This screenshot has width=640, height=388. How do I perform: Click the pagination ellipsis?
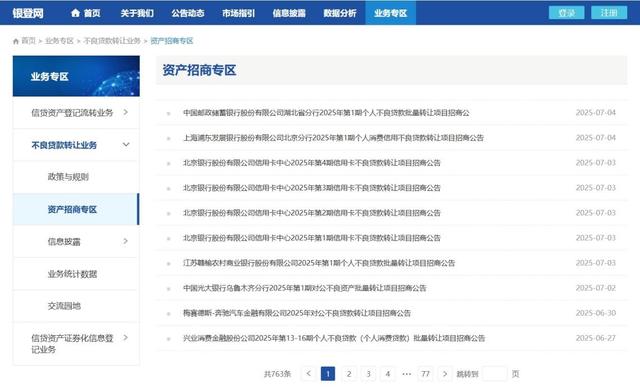407,374
